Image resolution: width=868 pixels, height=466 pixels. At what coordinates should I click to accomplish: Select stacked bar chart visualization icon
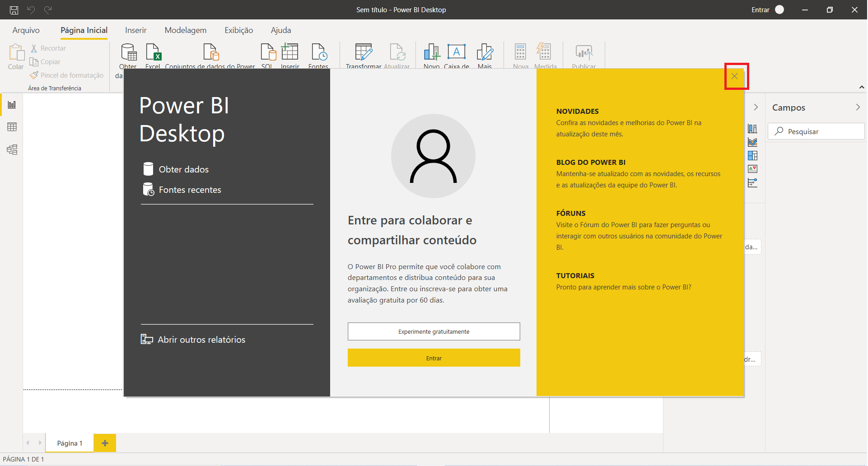pos(752,129)
